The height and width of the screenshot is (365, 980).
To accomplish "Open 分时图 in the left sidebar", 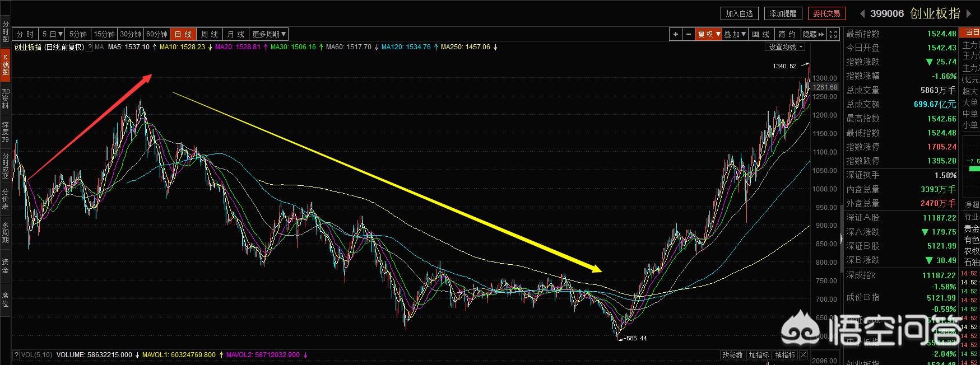I will [6, 31].
